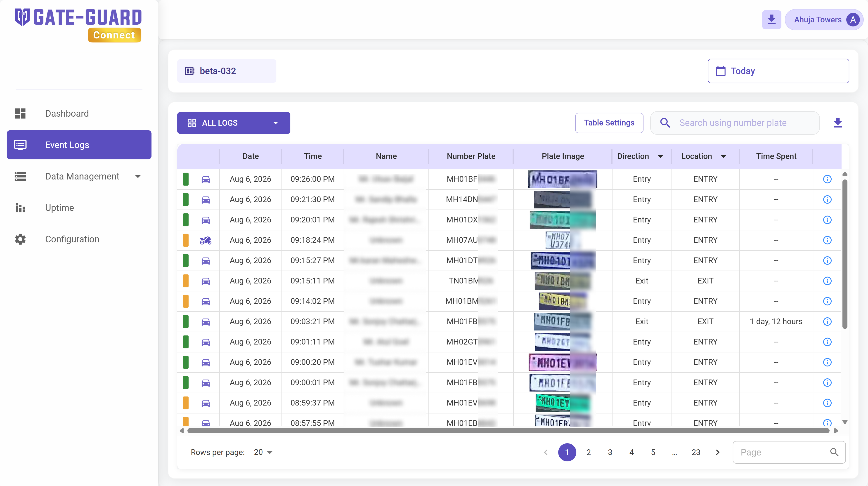The width and height of the screenshot is (868, 486).
Task: Open info for the 09:21:30 PM entry
Action: (827, 199)
